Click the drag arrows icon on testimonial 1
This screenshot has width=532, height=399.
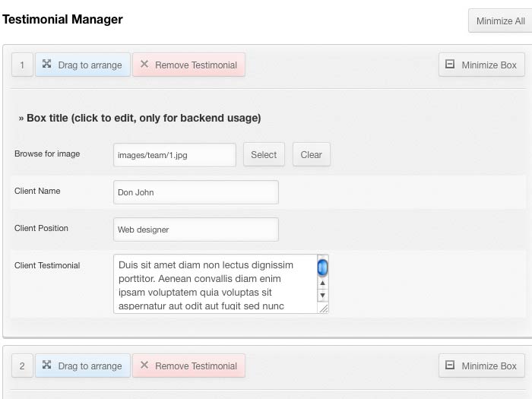click(47, 65)
